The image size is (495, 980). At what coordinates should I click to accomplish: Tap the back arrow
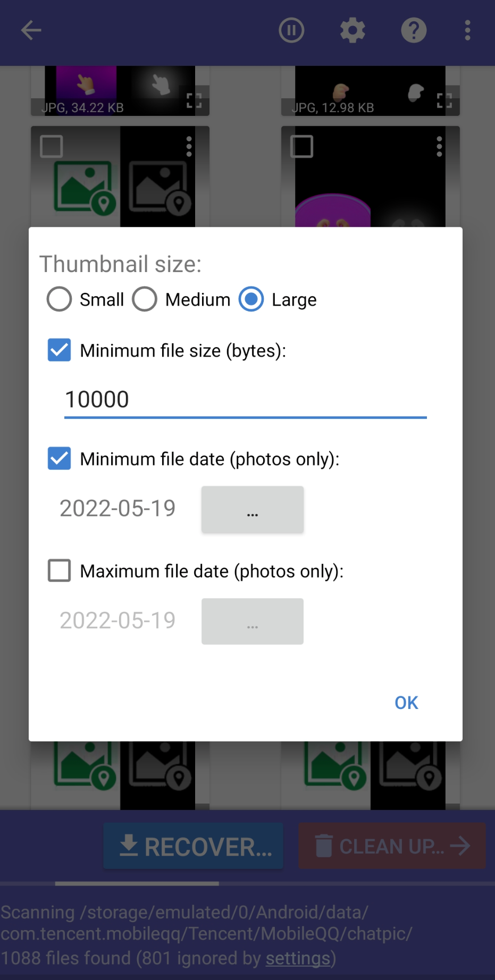coord(31,30)
